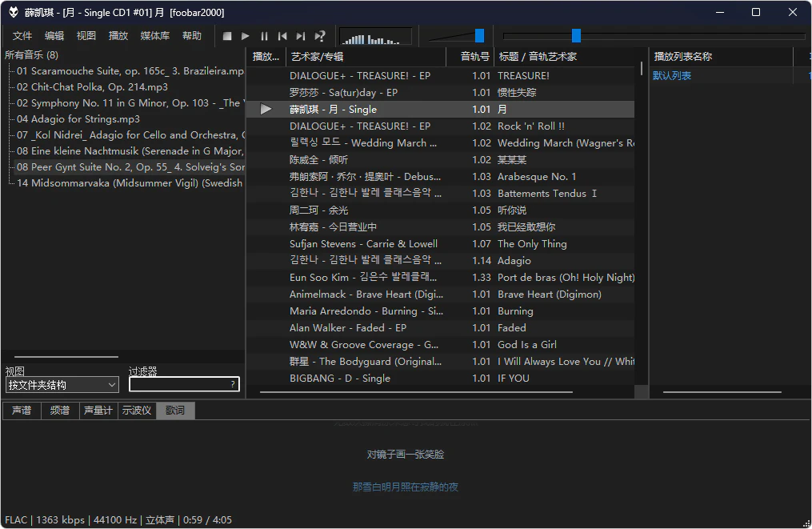Select The Only Thing by Sufjan Stevens
The width and height of the screenshot is (812, 529).
point(440,244)
